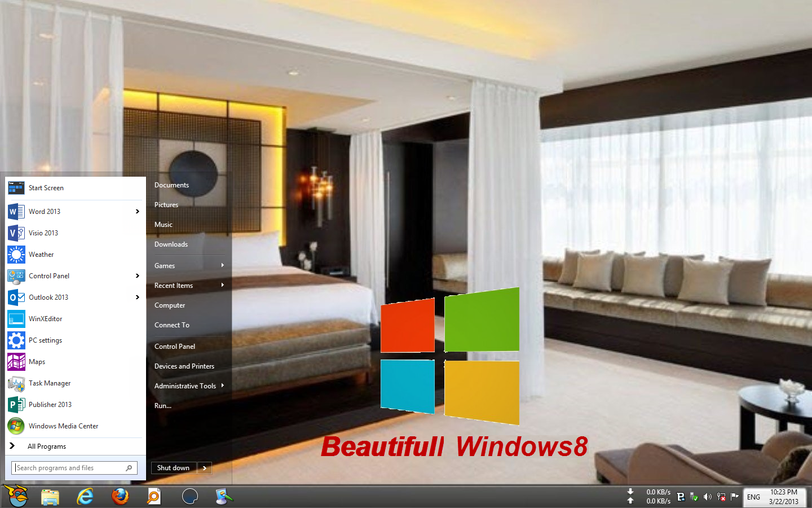Open File Explorer taskbar icon
Screen dimensions: 812x508
tap(50, 497)
